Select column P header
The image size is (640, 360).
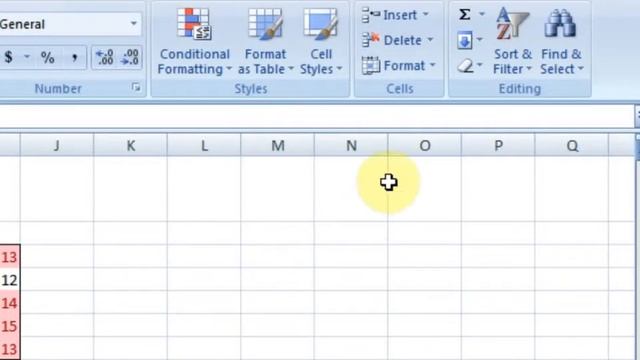click(x=498, y=145)
